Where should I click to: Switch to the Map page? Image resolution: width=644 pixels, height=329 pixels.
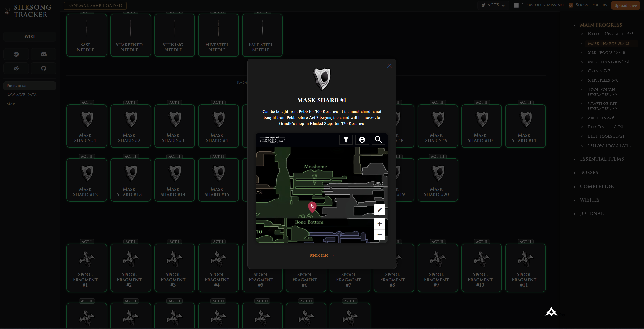click(x=11, y=104)
